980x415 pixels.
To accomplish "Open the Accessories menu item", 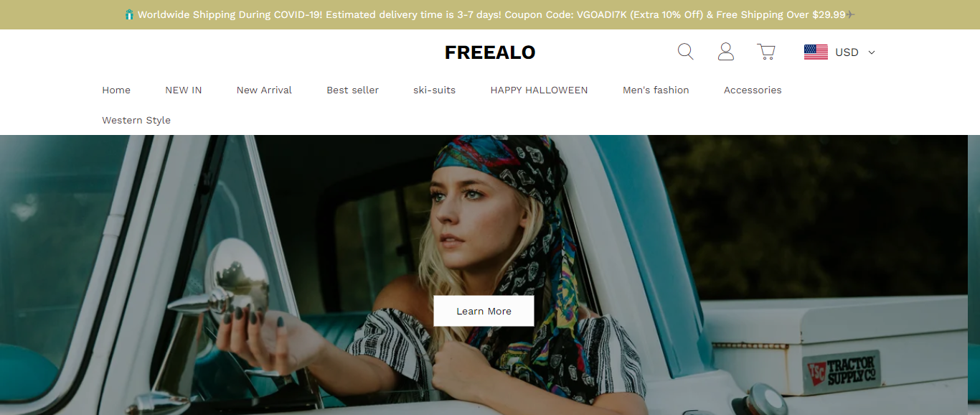I will [753, 90].
